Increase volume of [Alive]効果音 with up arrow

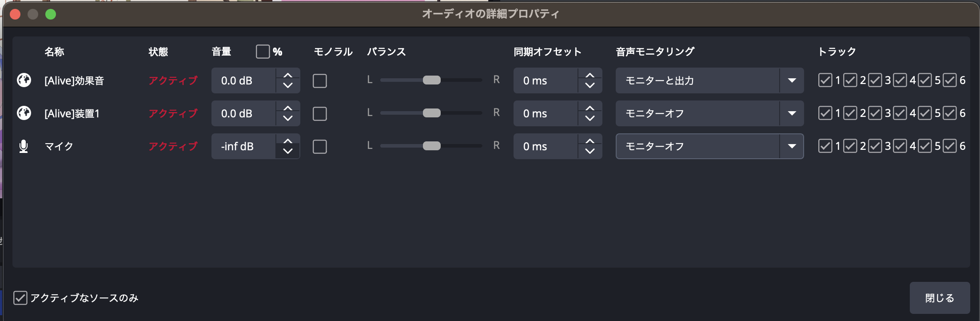[288, 75]
